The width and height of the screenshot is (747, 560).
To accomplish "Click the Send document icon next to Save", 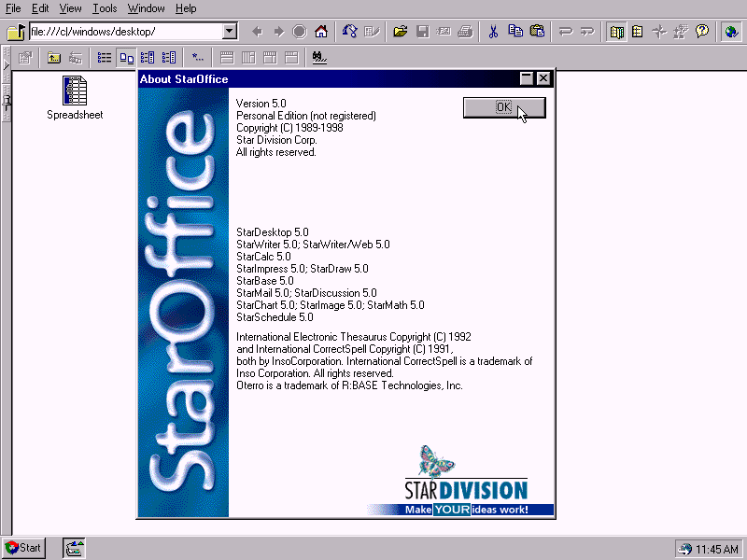I will [444, 32].
